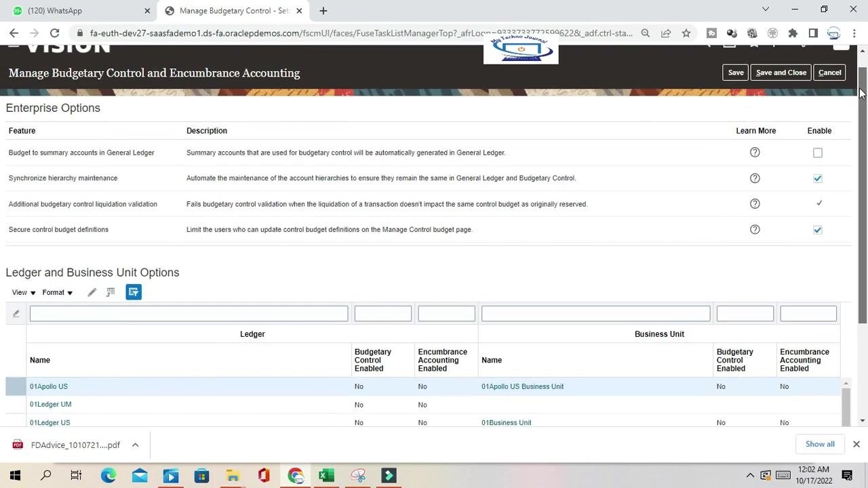Open the 01Apollo US Business Unit link
Viewport: 868px width, 488px height.
[x=523, y=386]
